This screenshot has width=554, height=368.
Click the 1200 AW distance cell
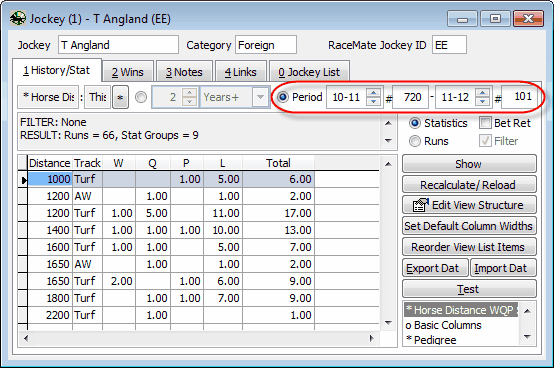click(x=50, y=196)
